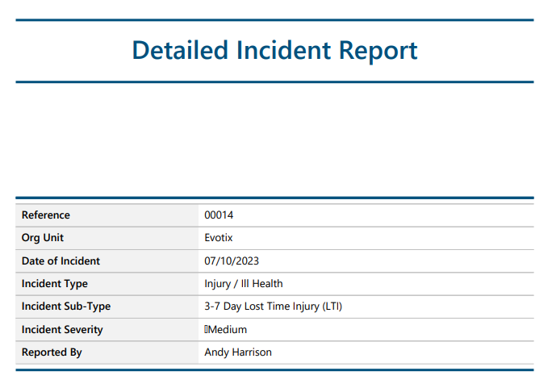Click the Detailed Incident Report title
Viewport: 552px width, 392px height.
274,51
